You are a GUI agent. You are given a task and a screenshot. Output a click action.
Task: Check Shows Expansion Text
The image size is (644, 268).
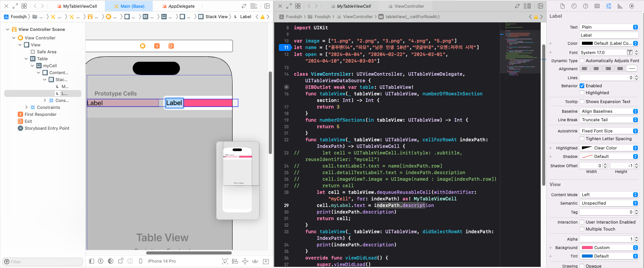click(x=582, y=102)
